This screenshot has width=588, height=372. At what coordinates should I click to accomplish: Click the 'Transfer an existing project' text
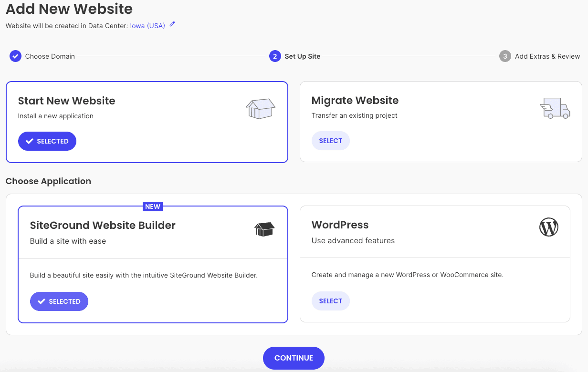[x=355, y=115]
